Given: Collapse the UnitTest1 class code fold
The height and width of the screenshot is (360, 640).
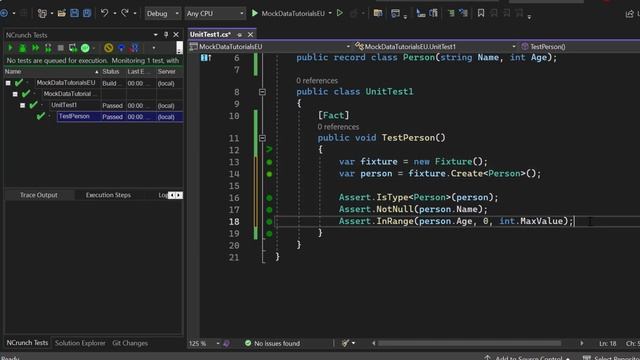Looking at the screenshot, I should tap(262, 92).
